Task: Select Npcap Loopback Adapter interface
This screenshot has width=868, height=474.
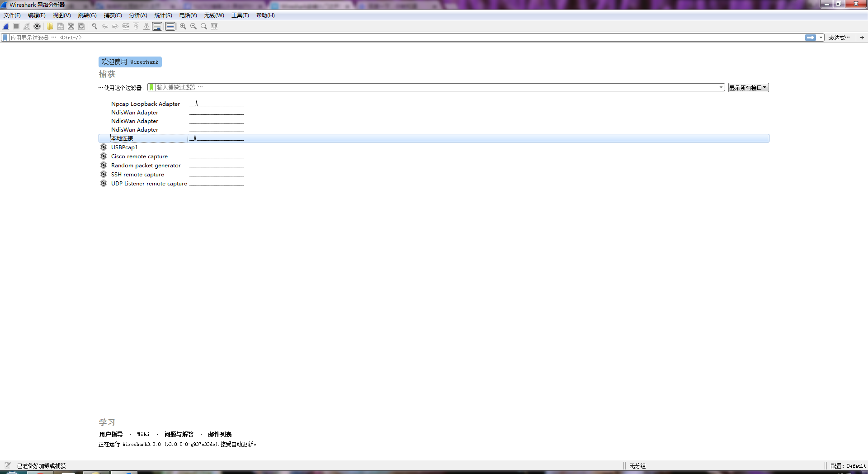Action: point(146,104)
